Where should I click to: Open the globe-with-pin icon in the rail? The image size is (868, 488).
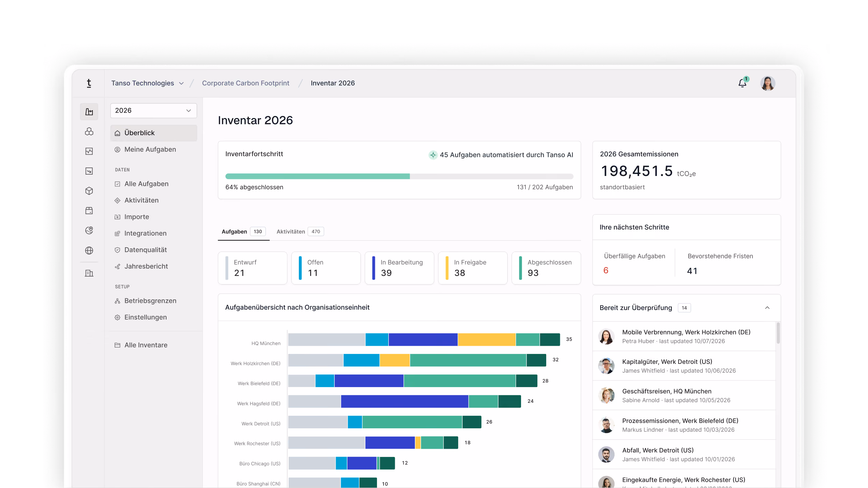click(89, 231)
